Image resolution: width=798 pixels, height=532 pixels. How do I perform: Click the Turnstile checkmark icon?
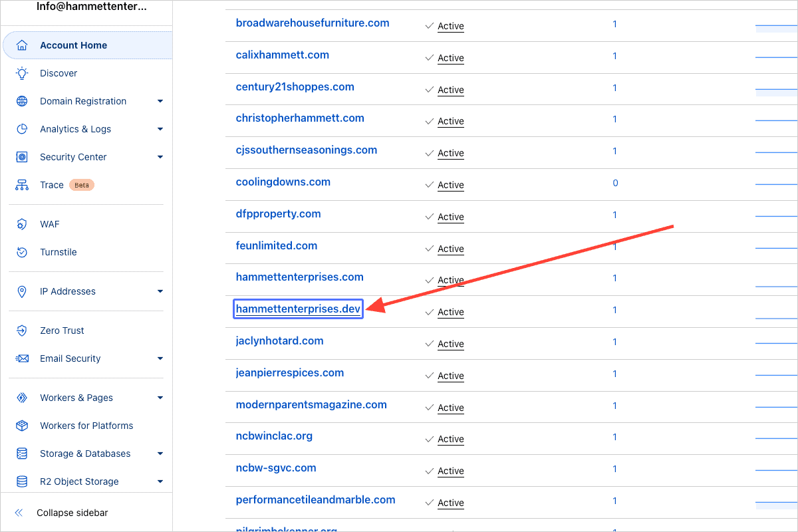click(x=22, y=252)
